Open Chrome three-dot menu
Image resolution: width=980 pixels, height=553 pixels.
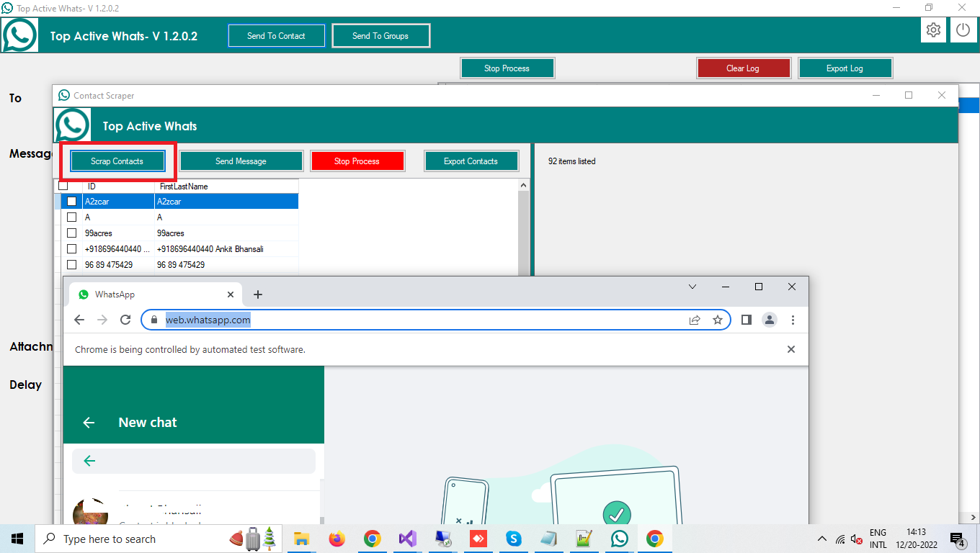click(x=793, y=320)
